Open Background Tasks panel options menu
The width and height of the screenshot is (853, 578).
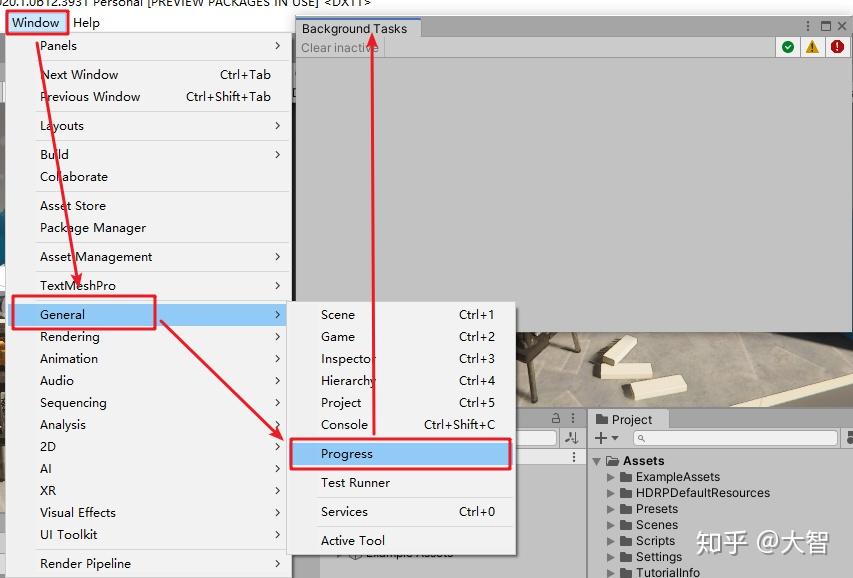808,26
